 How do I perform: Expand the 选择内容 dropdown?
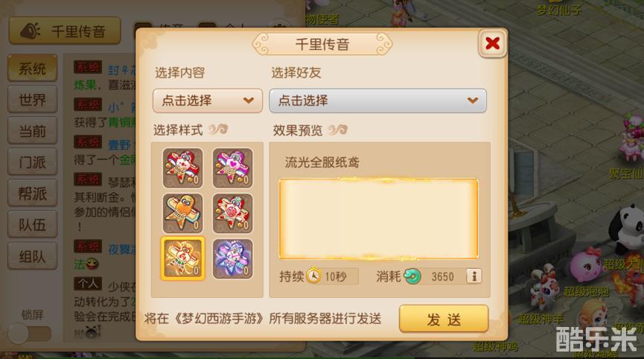pos(208,101)
